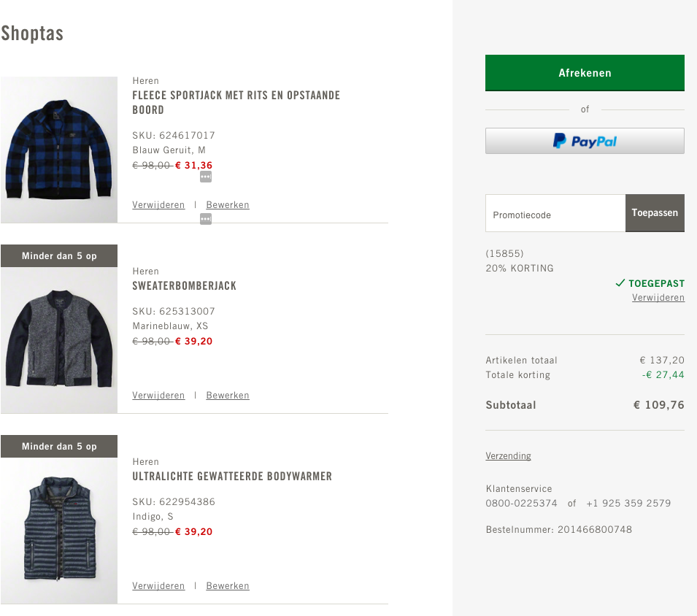697x616 pixels.
Task: Edit the fleece sportjack item
Action: click(x=228, y=205)
